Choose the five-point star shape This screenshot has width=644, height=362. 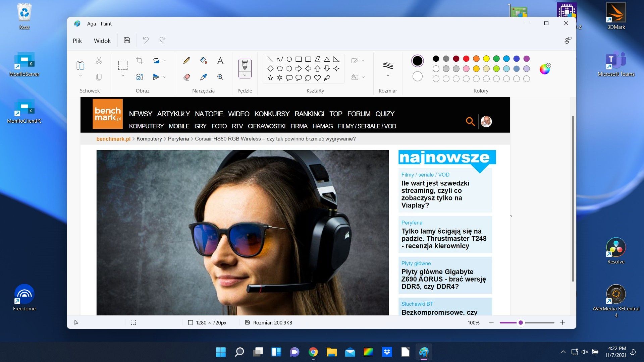[270, 78]
